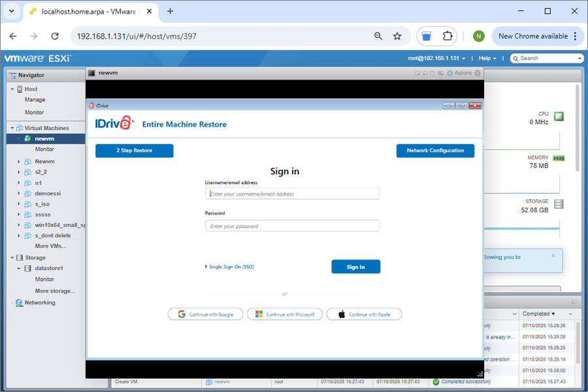Click the CPU usage chip icon
Screen dimensions: 588x392
coord(559,117)
